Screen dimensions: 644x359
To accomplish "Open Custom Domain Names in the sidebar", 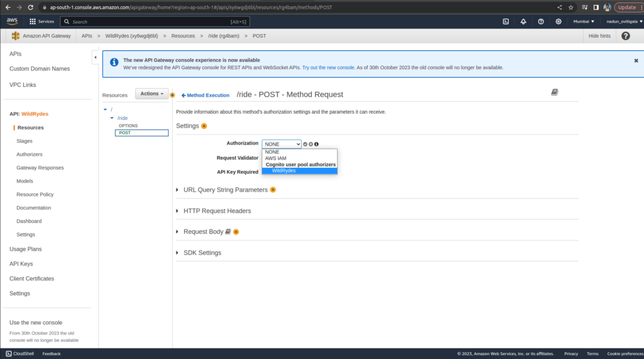I will click(40, 69).
